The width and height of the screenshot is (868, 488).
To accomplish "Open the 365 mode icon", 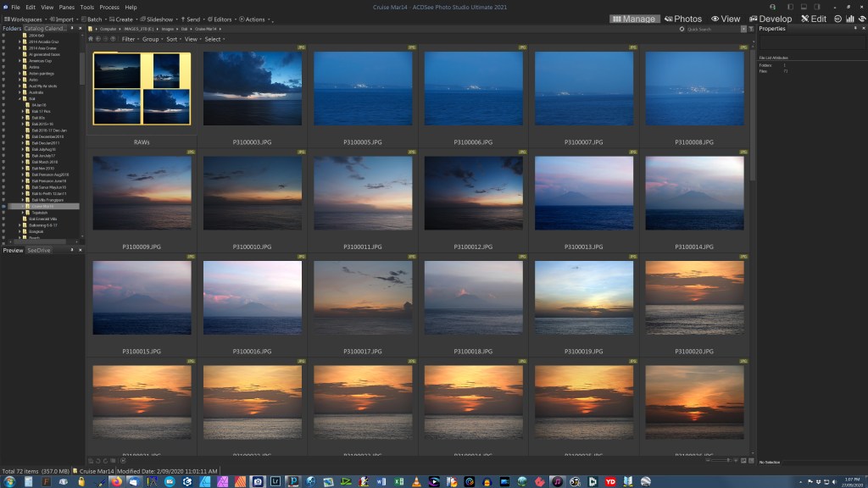I will (x=838, y=19).
